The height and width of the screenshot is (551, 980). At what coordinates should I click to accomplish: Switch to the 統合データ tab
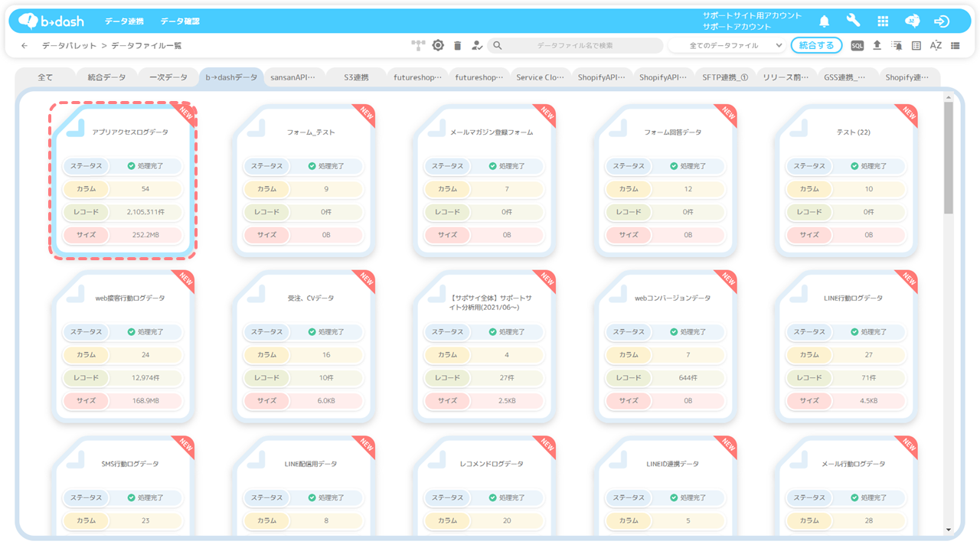pos(106,77)
